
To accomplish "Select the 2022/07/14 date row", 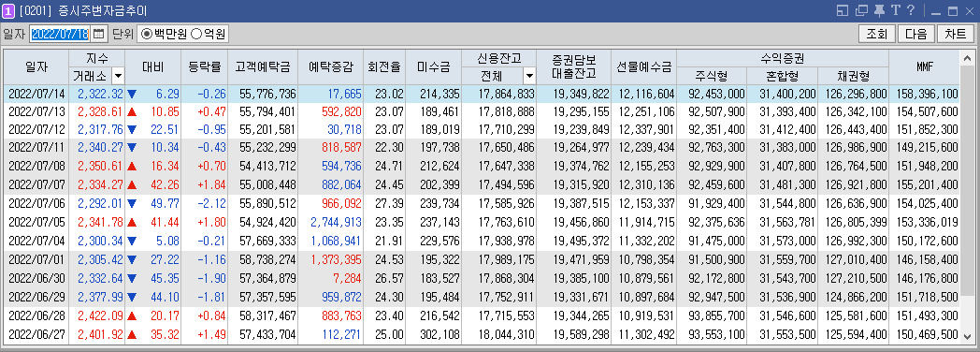I will pos(482,95).
